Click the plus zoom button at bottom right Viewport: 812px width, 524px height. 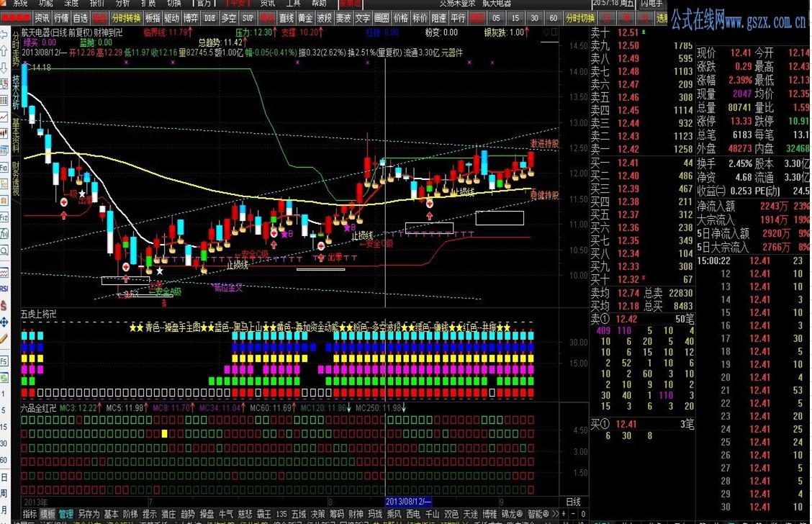(564, 514)
